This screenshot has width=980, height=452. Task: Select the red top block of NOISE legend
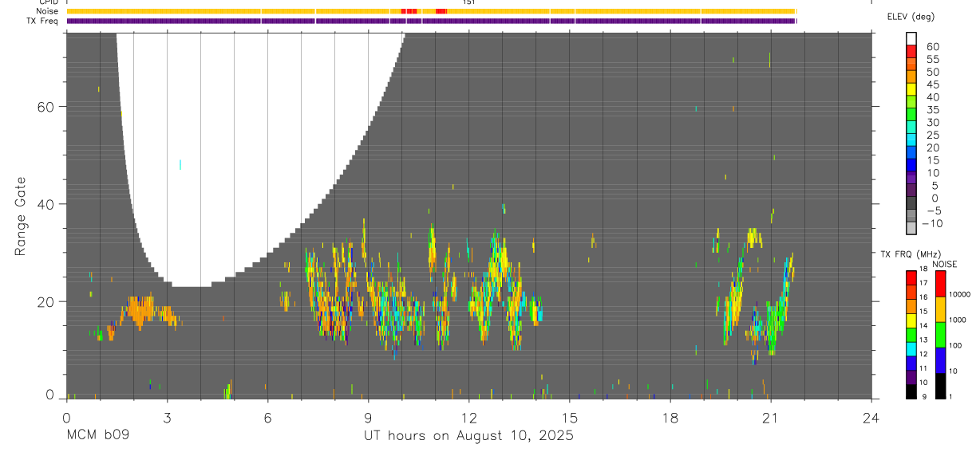tap(940, 284)
